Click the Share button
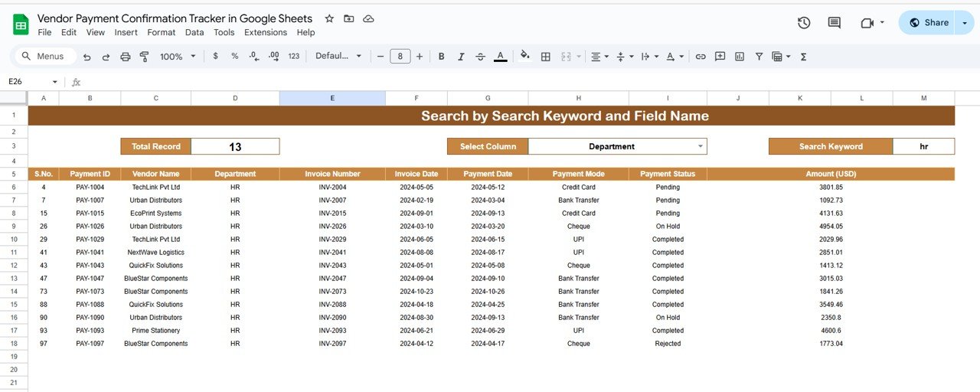The image size is (980, 392). (929, 23)
